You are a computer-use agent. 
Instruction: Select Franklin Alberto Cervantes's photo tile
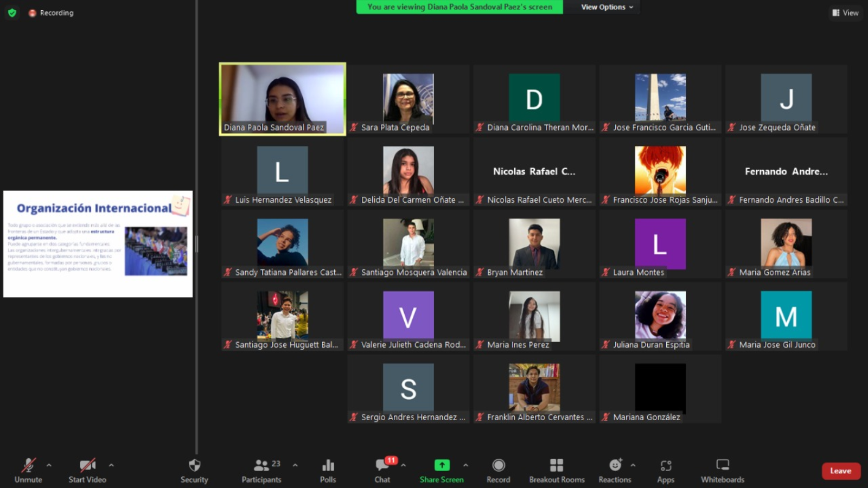tap(534, 388)
